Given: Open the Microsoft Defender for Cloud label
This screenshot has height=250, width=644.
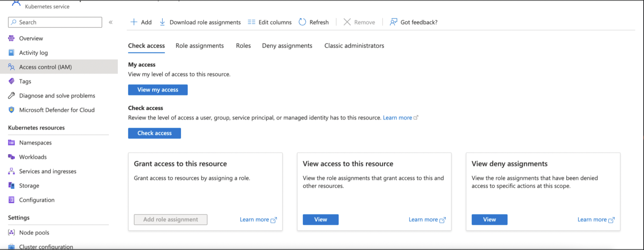Looking at the screenshot, I should pyautogui.click(x=57, y=110).
